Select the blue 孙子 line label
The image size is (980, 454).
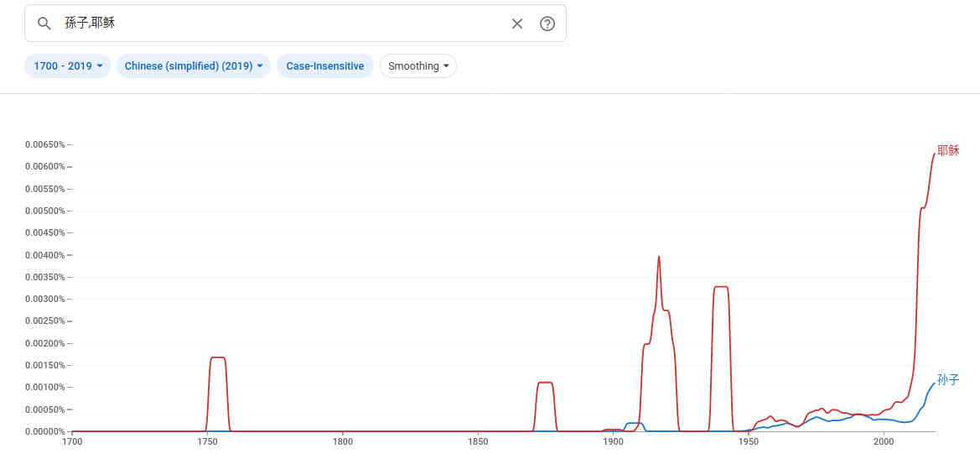click(x=948, y=380)
